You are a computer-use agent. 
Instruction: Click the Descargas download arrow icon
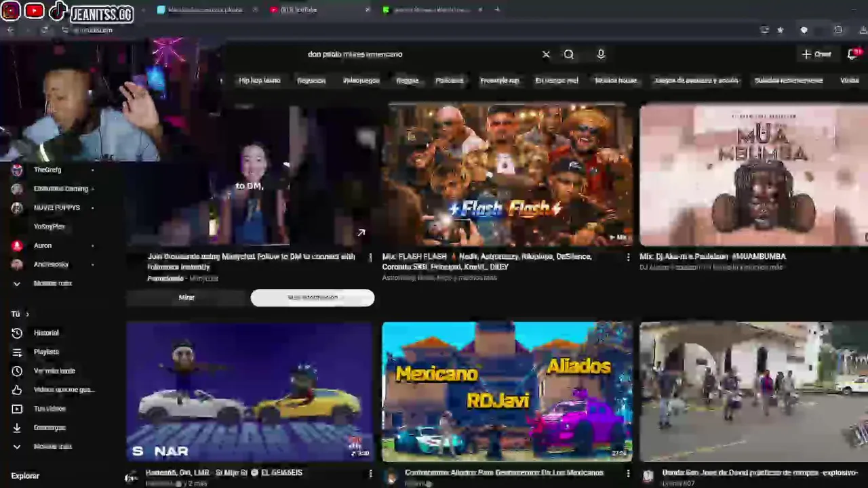click(x=17, y=428)
